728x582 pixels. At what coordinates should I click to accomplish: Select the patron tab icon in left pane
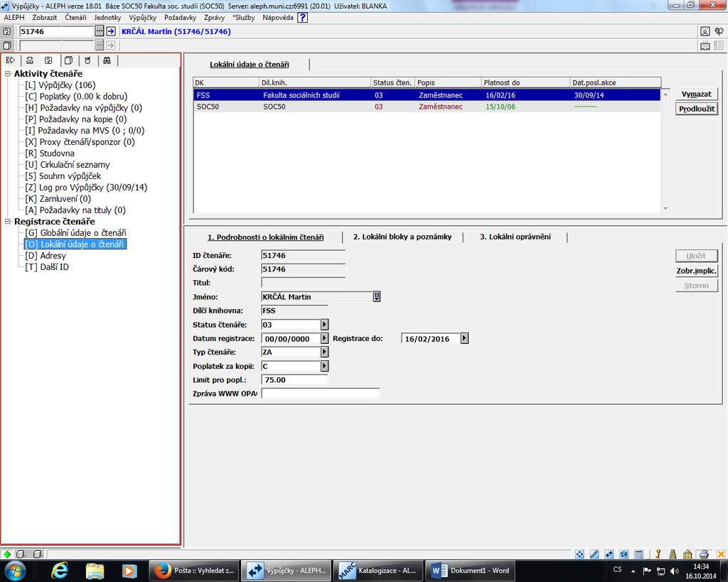click(x=48, y=60)
